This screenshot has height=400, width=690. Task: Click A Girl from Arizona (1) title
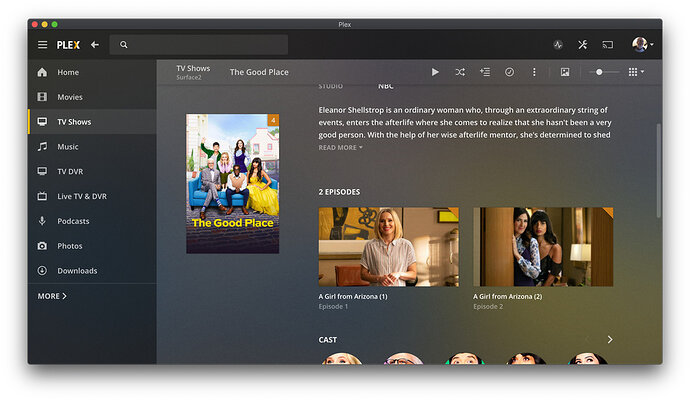tap(353, 297)
